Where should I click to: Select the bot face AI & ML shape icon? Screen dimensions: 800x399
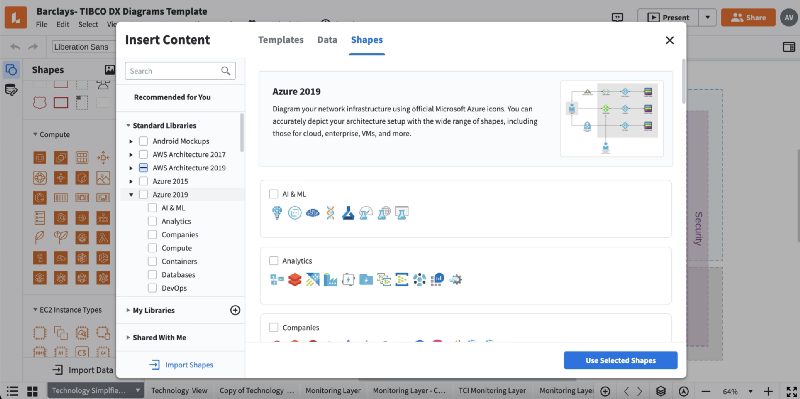(x=295, y=213)
